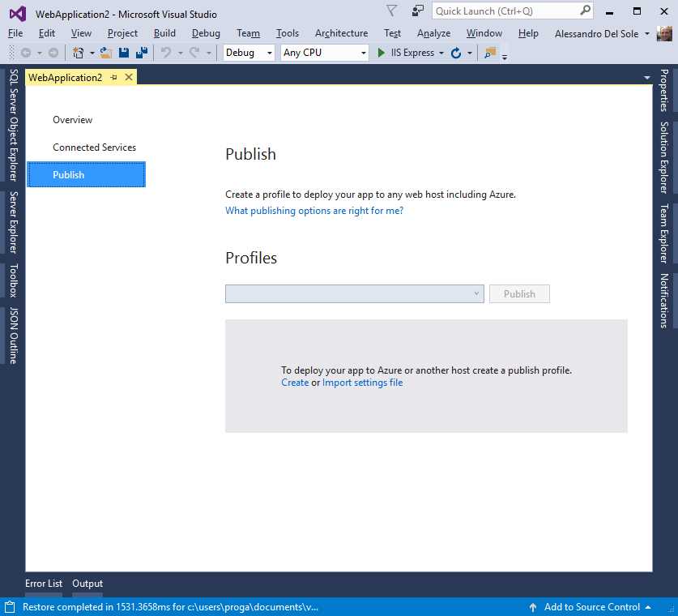Click the New Project toolbar icon

click(x=77, y=52)
